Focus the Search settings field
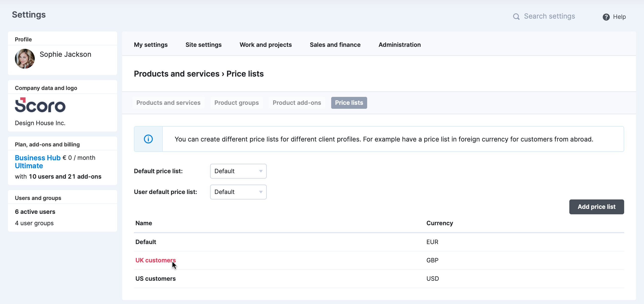 (x=549, y=16)
